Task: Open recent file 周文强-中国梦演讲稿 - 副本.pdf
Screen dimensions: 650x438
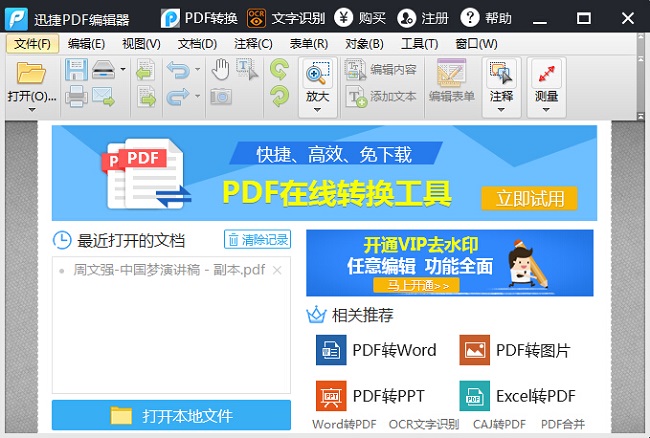Action: coord(169,270)
